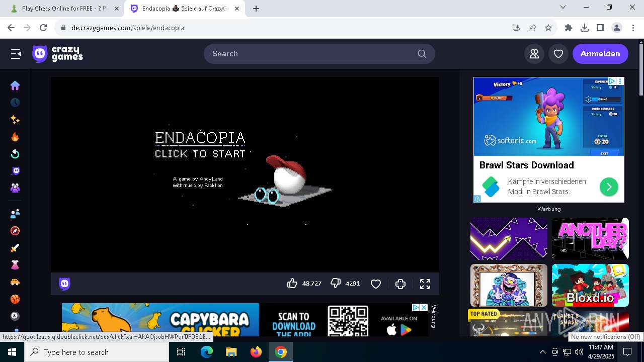Click the search magnifier icon
Image resolution: width=644 pixels, height=362 pixels.
click(422, 54)
